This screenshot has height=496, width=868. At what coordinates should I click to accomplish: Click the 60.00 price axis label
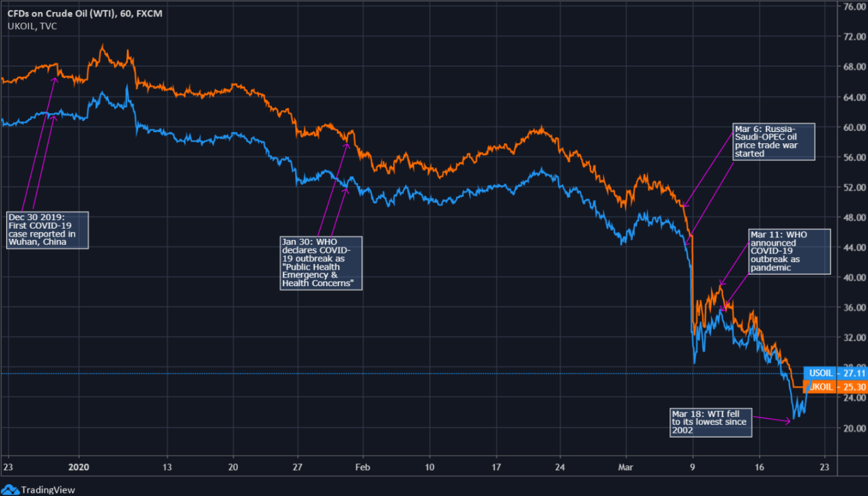point(854,127)
